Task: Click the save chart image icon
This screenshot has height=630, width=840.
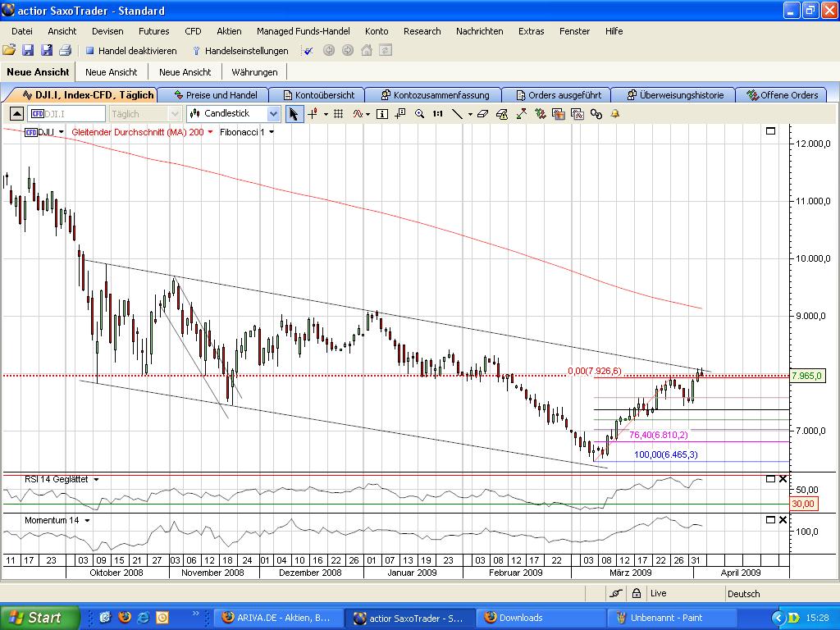Action: [x=559, y=113]
